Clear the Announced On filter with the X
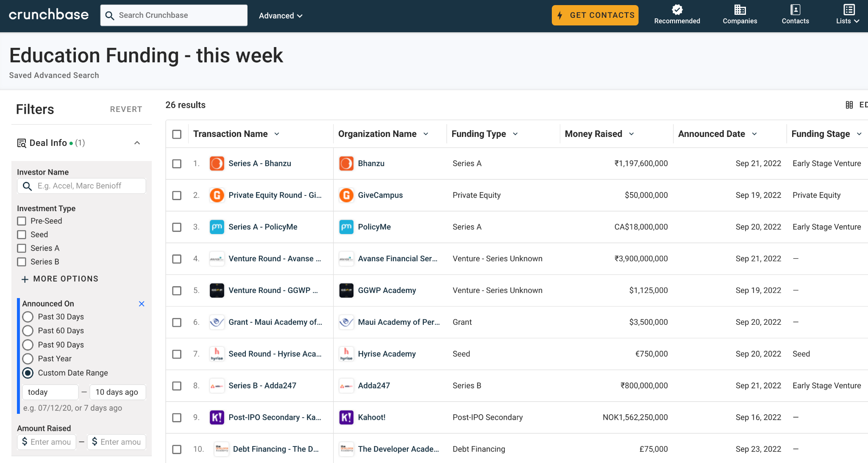This screenshot has height=463, width=868. tap(142, 304)
